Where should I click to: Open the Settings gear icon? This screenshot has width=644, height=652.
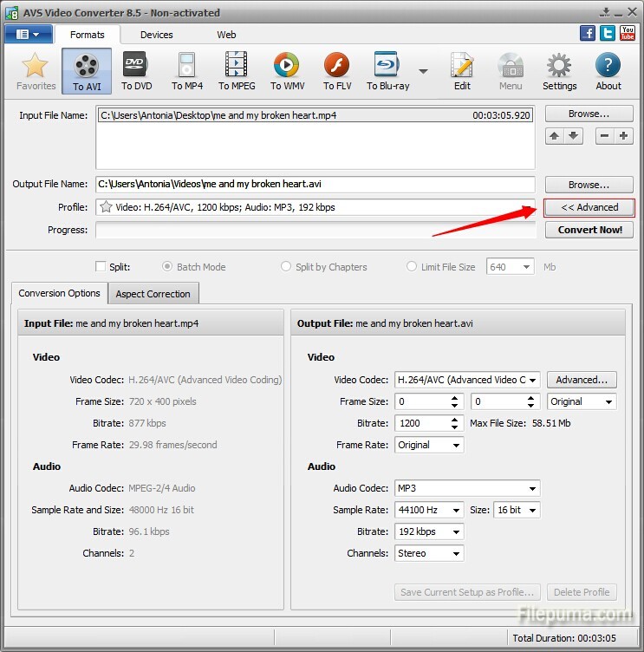[x=559, y=71]
